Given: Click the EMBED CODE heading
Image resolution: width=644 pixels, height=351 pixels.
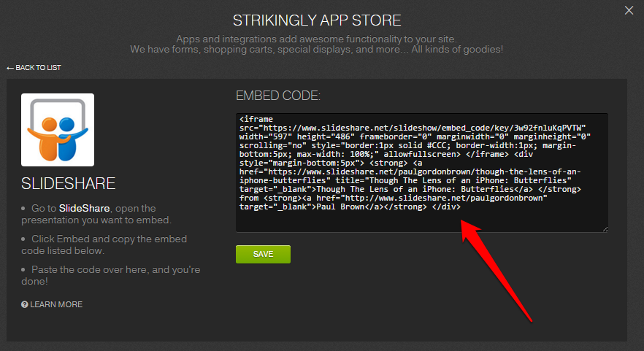Looking at the screenshot, I should click(278, 96).
